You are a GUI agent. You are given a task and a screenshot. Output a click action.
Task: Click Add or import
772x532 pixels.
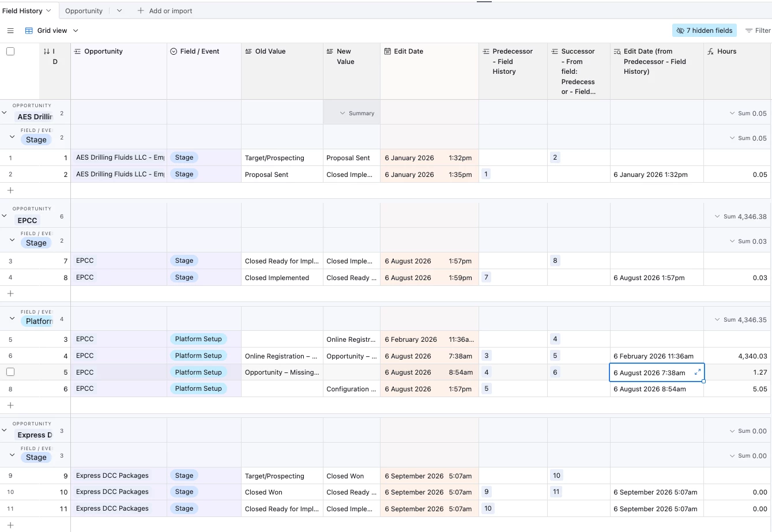(x=165, y=11)
